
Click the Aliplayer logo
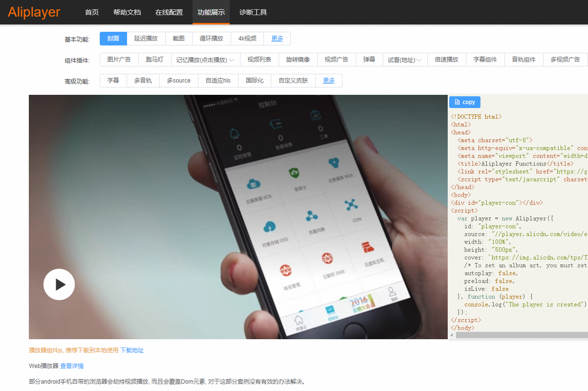34,12
